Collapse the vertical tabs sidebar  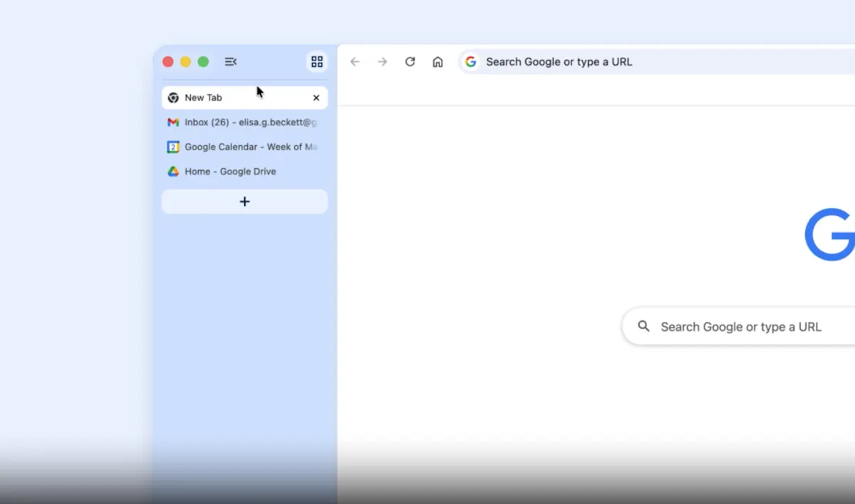[x=230, y=62]
